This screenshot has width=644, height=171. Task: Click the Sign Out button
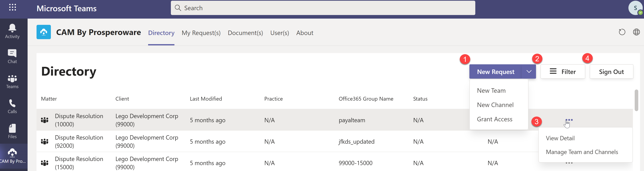[611, 72]
